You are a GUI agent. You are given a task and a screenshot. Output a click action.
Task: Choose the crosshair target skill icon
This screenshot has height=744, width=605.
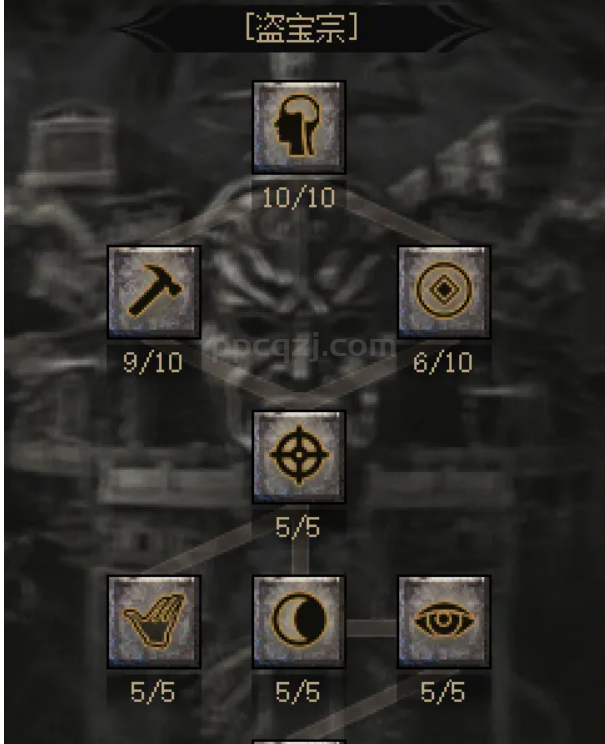coord(298,456)
